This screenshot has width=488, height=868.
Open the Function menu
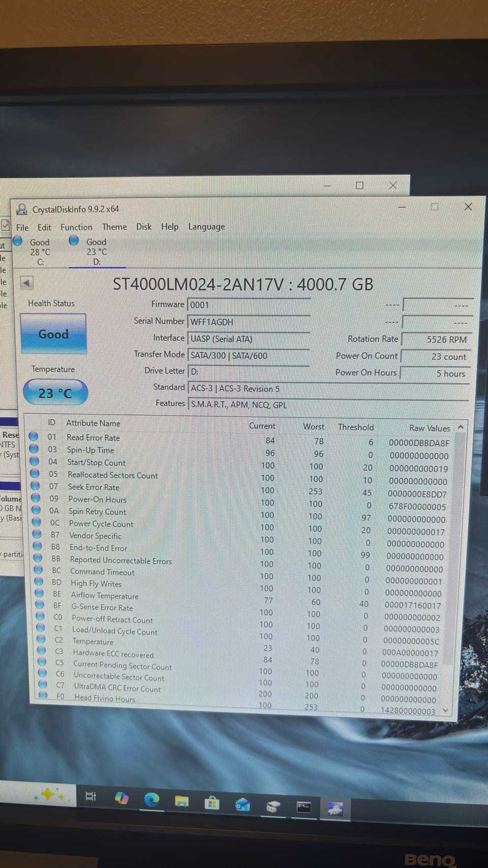(x=76, y=227)
